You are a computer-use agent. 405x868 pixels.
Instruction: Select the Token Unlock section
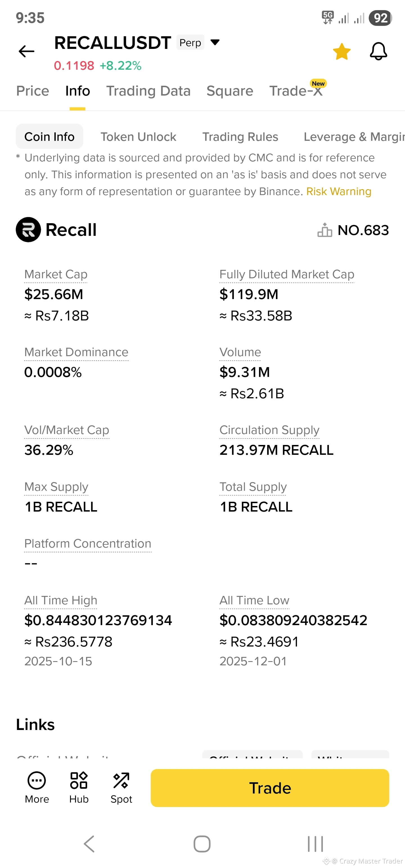pyautogui.click(x=138, y=137)
